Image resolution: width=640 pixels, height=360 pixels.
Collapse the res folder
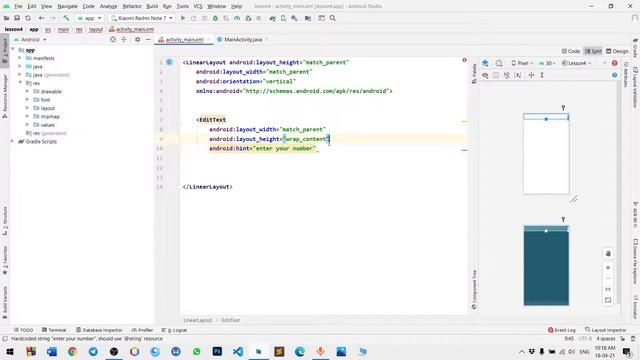20,83
